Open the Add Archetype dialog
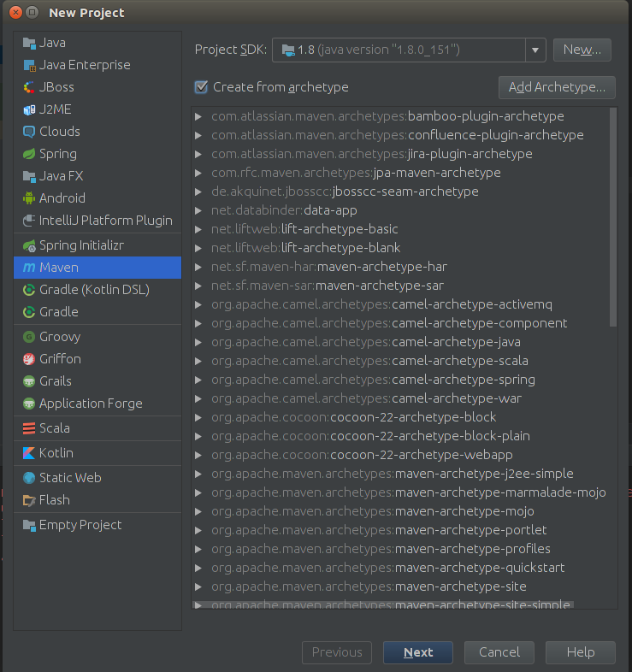 [x=557, y=87]
